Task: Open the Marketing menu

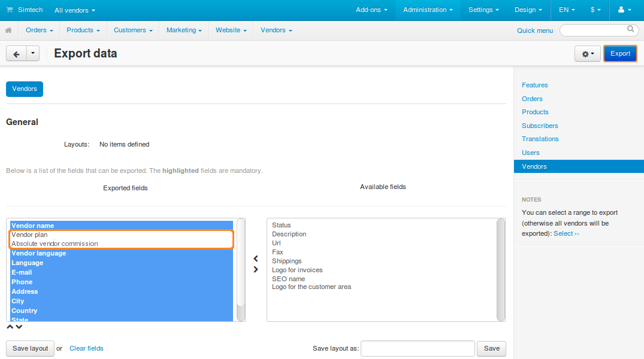Action: 184,31
